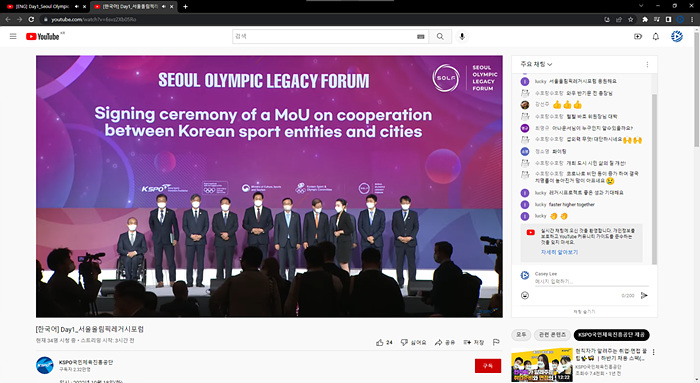Click the live video player
This screenshot has width=700, height=383.
269,186
